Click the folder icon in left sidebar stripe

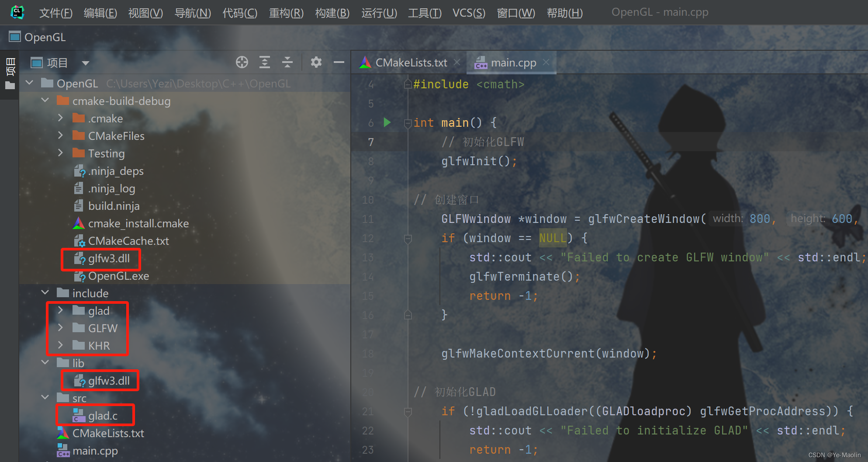[10, 85]
